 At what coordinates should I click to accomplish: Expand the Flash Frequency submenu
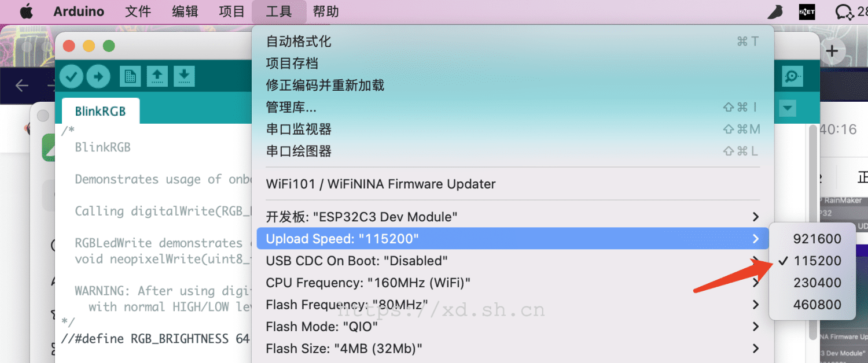(x=513, y=305)
